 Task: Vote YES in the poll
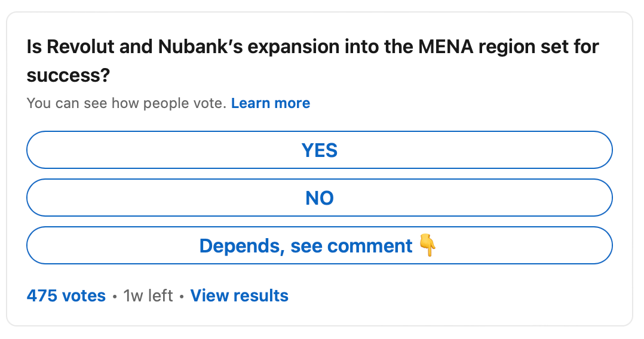(320, 150)
